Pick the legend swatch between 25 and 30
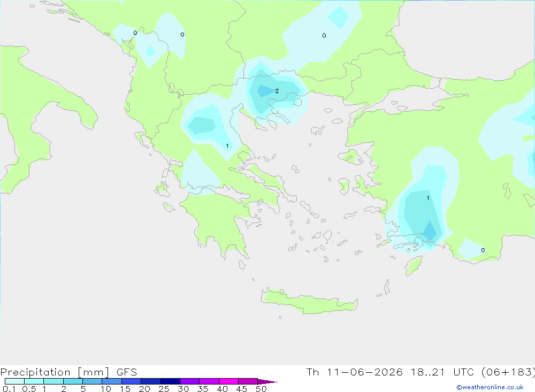535x392 pixels. 170,381
